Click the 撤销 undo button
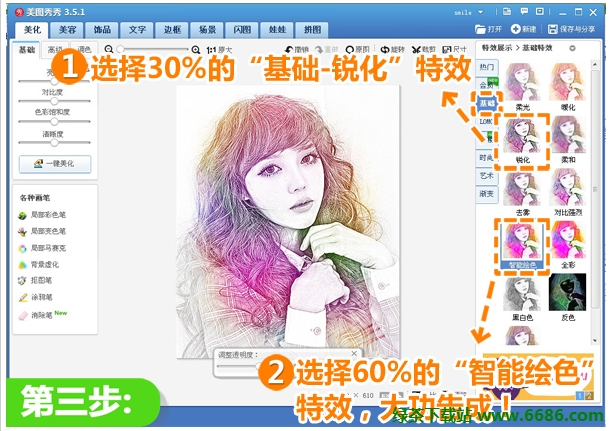Viewport: 609px width, 431px height. [297, 49]
